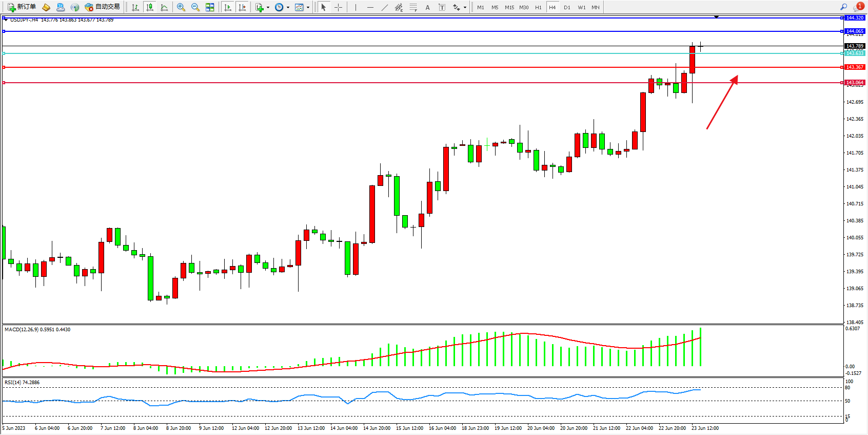Zoom out of the chart
868x435 pixels.
tap(195, 7)
